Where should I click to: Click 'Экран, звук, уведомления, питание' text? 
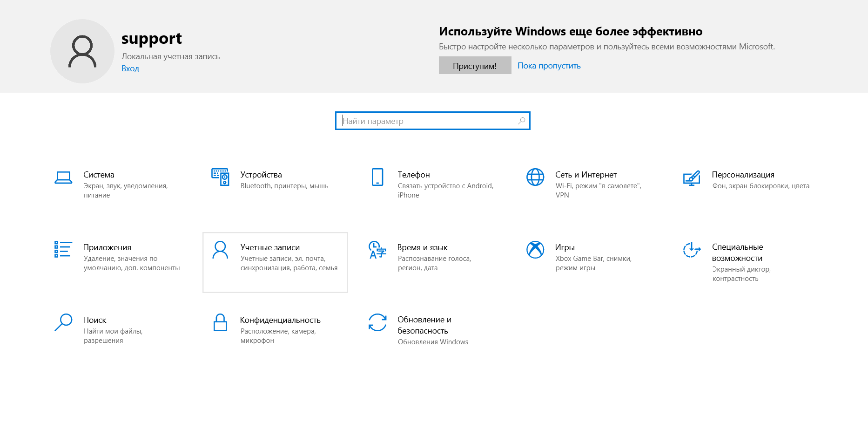click(126, 191)
